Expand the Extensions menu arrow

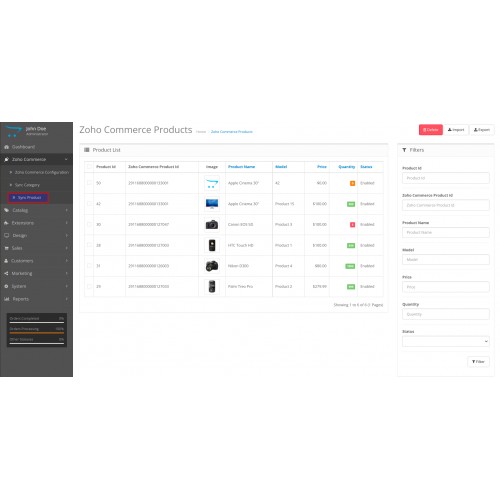(x=66, y=223)
